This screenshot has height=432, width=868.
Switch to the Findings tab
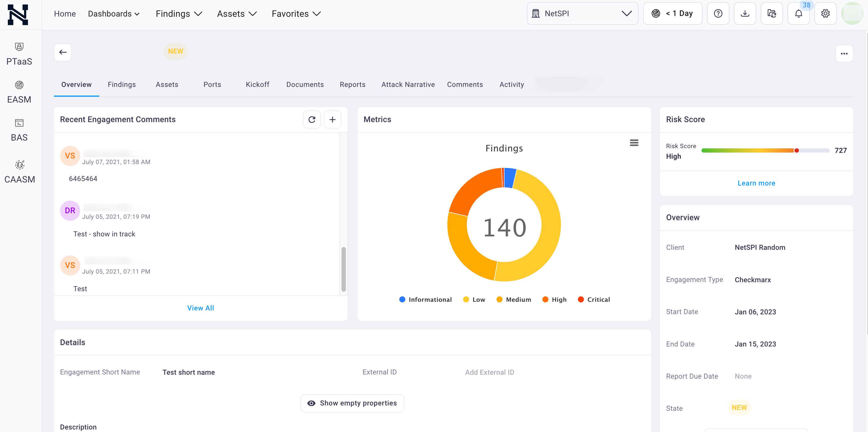click(122, 85)
